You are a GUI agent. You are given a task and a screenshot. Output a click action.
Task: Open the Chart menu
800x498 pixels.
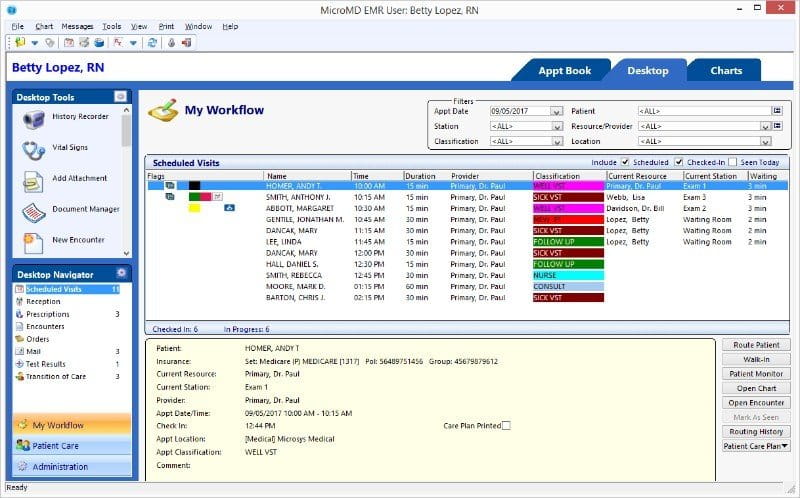pyautogui.click(x=44, y=27)
